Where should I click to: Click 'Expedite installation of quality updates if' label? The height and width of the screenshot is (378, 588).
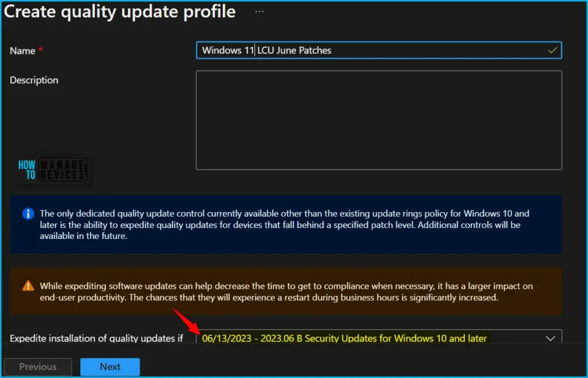tap(96, 338)
